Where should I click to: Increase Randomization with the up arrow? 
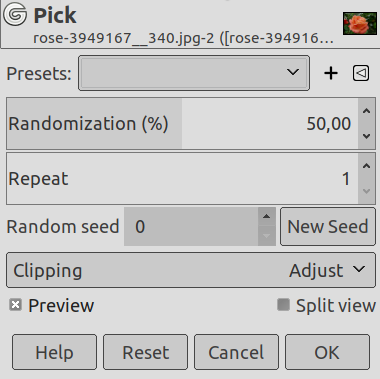[366, 111]
